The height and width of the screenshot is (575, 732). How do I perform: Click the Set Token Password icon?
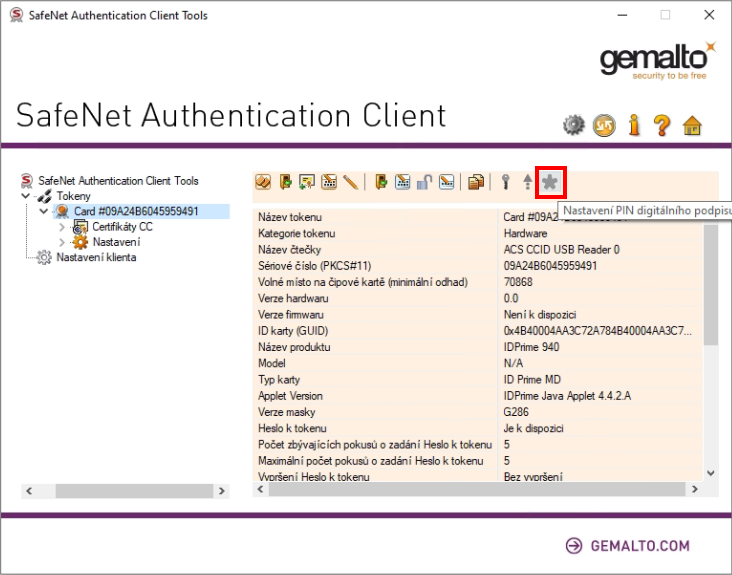pyautogui.click(x=446, y=182)
